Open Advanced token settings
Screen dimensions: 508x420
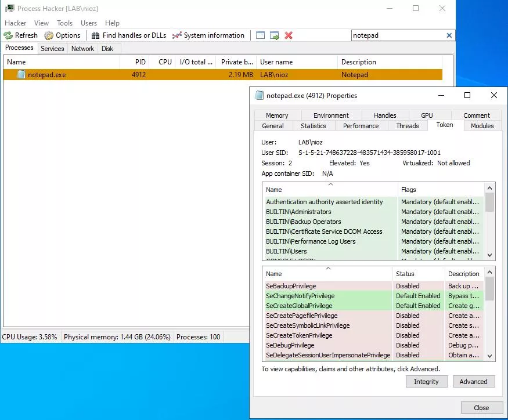coord(474,381)
